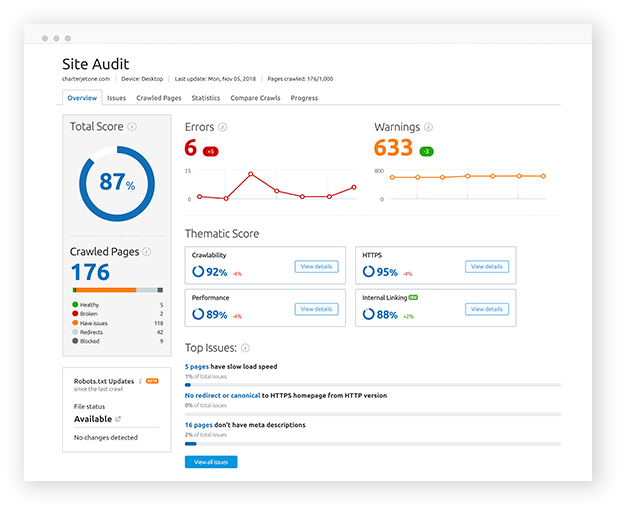The height and width of the screenshot is (512, 625).
Task: Click the slow load speed progress bar
Action: pos(373,385)
